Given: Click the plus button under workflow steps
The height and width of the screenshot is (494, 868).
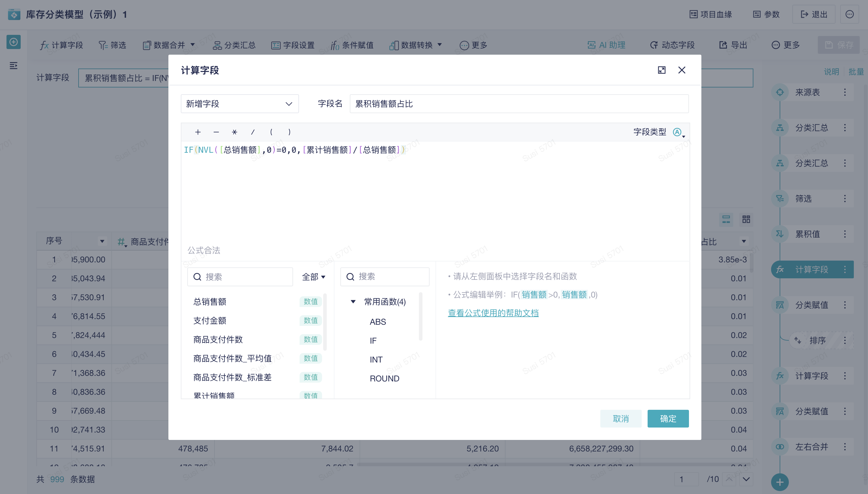Looking at the screenshot, I should [x=779, y=482].
